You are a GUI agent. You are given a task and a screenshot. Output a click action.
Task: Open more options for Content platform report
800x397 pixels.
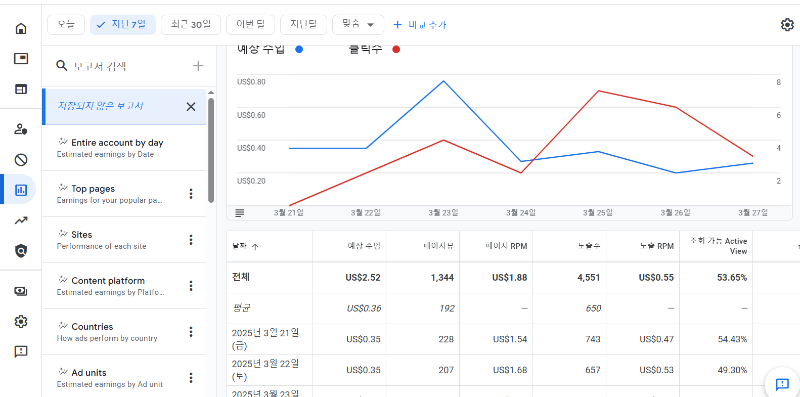pos(191,286)
